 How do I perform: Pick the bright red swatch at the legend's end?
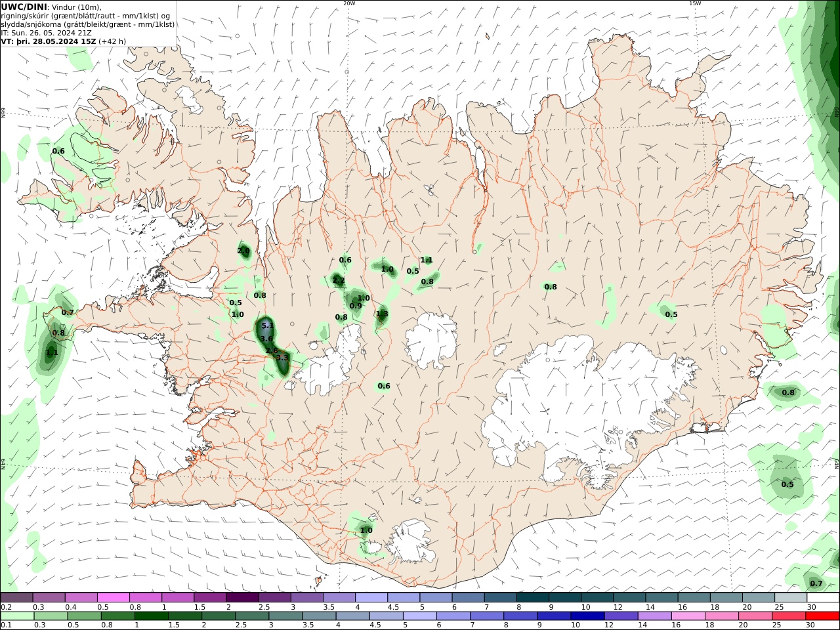pos(822,616)
